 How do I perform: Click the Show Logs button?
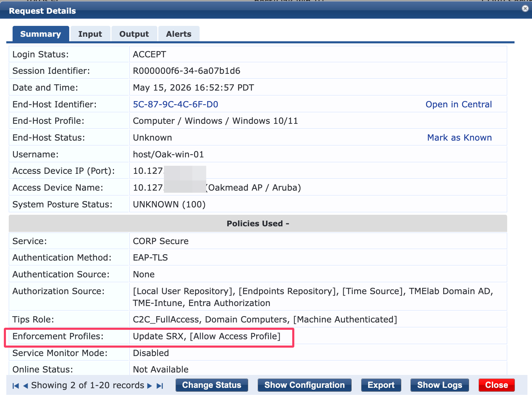coord(440,385)
